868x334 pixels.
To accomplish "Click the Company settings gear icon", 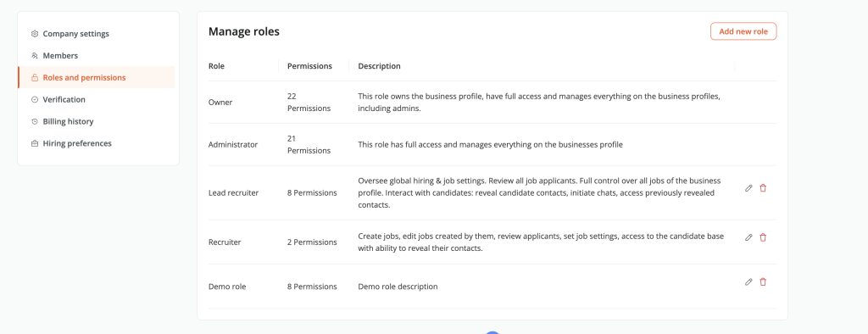I will point(34,34).
